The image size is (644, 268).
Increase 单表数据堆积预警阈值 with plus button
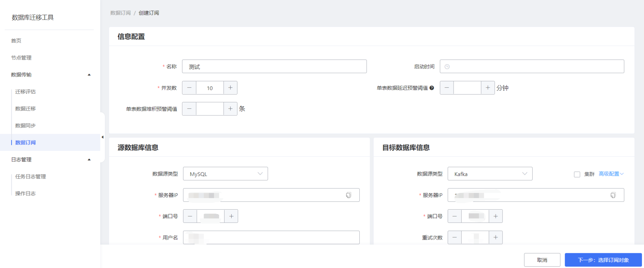tap(230, 109)
